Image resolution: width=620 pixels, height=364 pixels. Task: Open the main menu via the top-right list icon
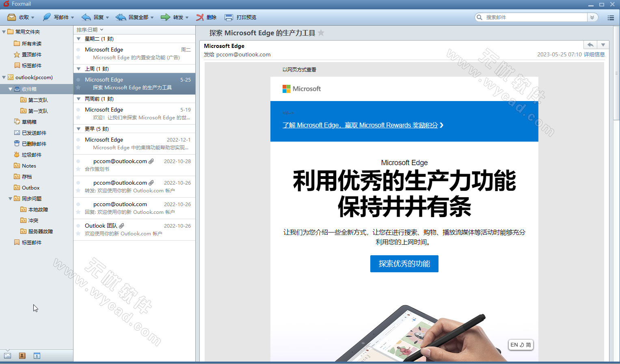[610, 17]
